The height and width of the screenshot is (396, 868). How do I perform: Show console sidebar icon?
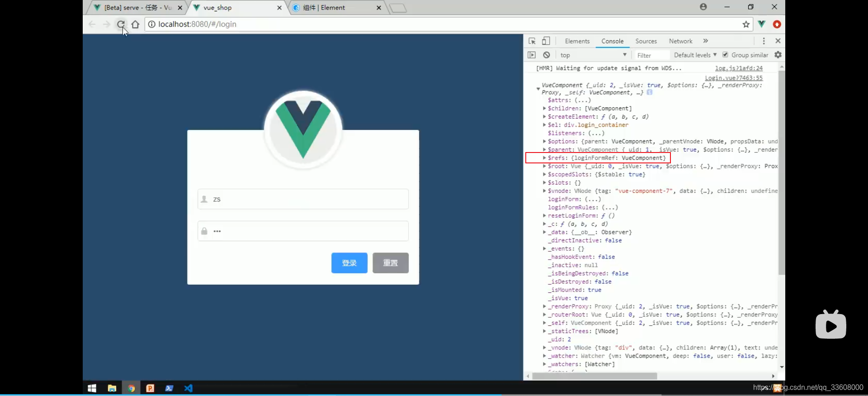532,55
